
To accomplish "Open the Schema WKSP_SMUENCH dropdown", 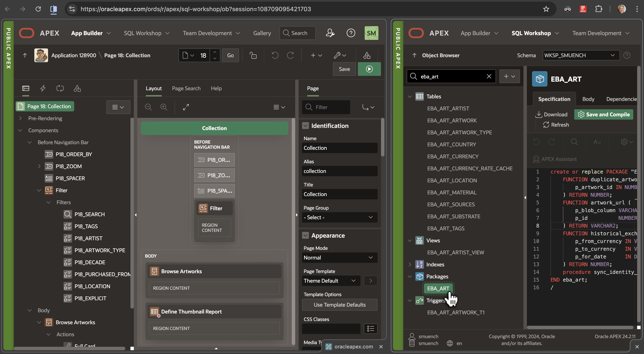I will [x=581, y=55].
